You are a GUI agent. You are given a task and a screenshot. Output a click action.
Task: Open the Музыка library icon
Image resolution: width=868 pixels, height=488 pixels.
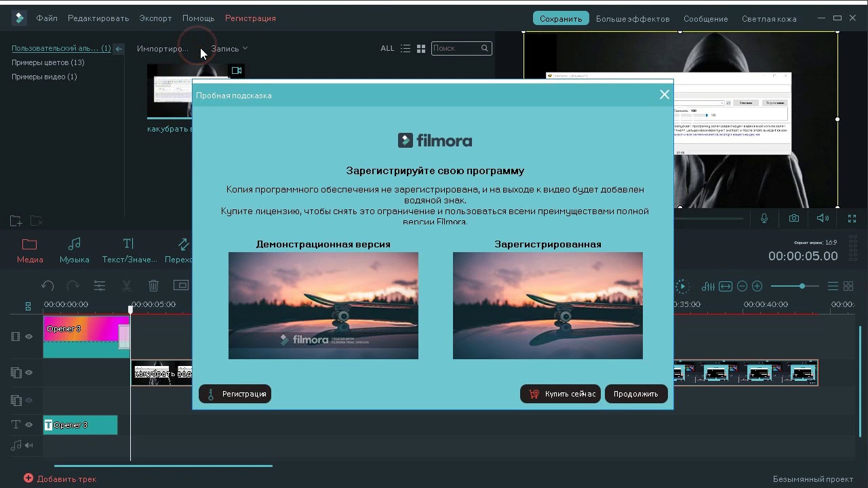(75, 244)
